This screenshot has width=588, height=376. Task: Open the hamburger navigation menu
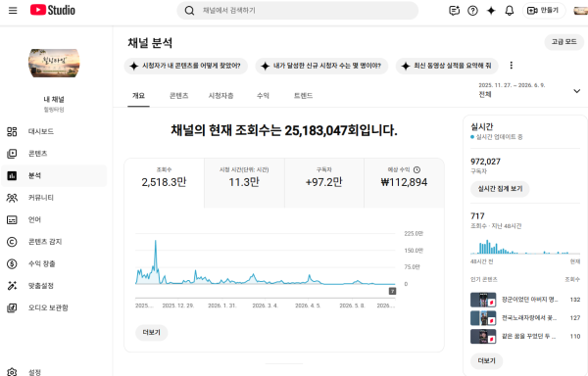pos(13,10)
